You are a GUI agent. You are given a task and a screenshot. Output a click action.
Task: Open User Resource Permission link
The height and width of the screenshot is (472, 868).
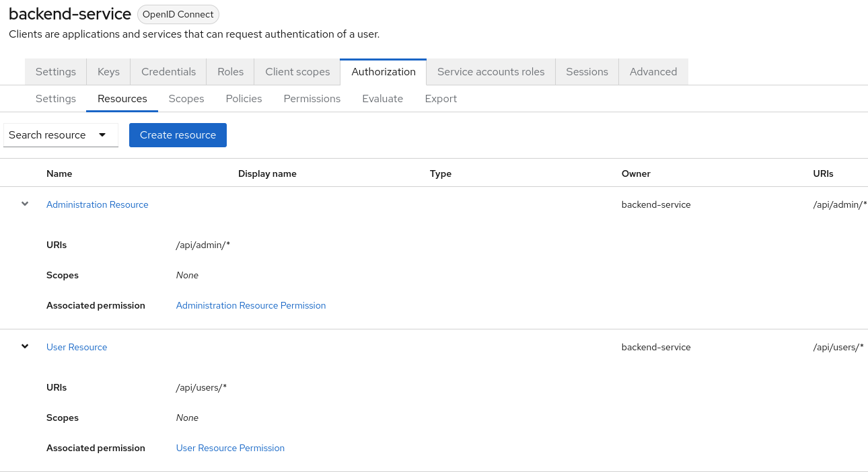tap(230, 448)
